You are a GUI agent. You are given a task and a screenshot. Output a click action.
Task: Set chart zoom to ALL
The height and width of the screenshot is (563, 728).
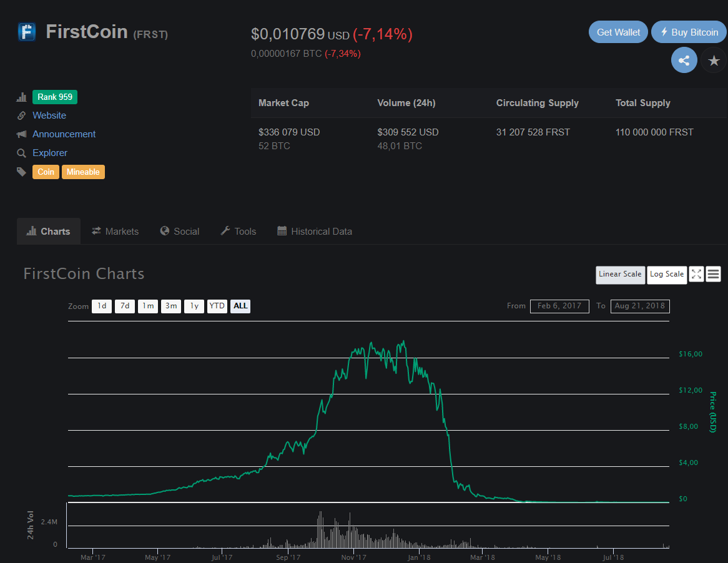coord(240,306)
